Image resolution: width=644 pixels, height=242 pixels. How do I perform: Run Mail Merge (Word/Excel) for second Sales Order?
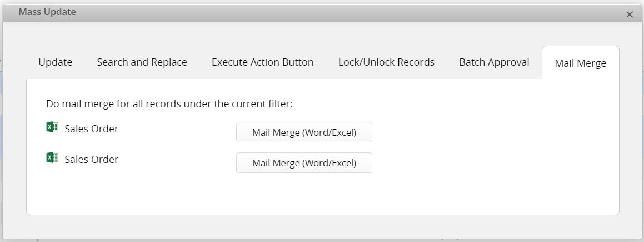(x=304, y=162)
